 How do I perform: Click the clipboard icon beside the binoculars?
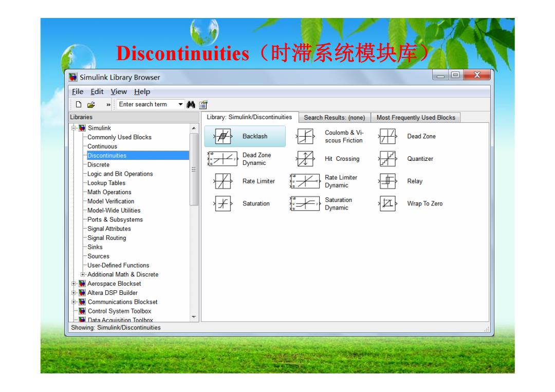click(203, 104)
